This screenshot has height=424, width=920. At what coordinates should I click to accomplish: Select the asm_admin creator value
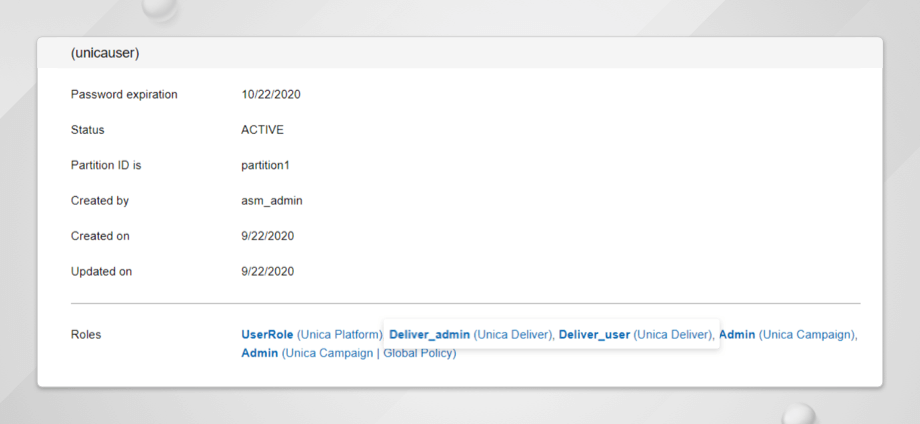(272, 201)
